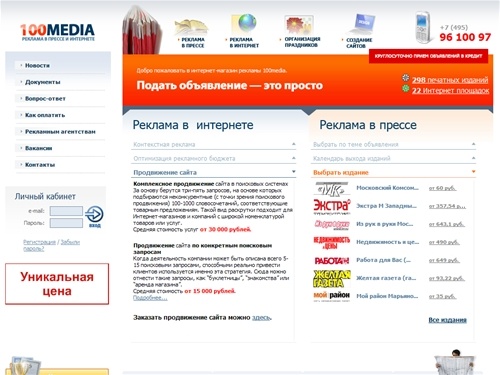This screenshot has width=500, height=375.
Task: Collapse 'Продвижение сайта' section arrow
Action: [x=294, y=172]
